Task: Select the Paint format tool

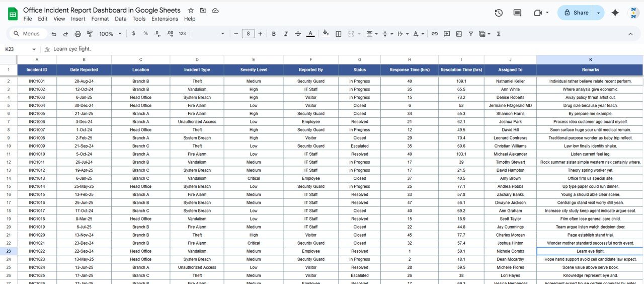Action: pyautogui.click(x=90, y=34)
